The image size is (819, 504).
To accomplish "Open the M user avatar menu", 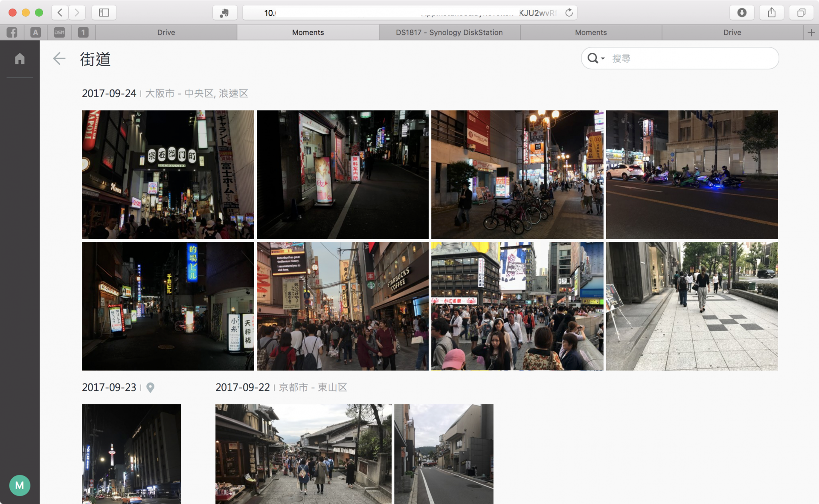I will click(x=20, y=485).
